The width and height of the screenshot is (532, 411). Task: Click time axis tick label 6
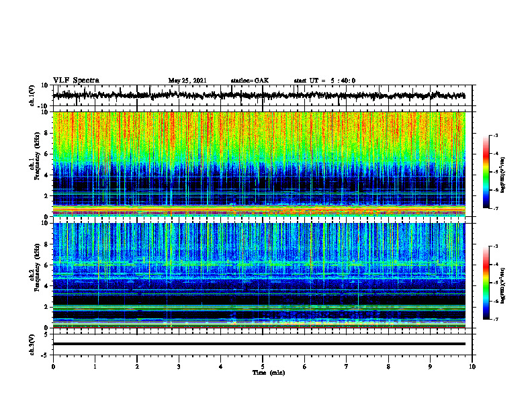(x=305, y=367)
